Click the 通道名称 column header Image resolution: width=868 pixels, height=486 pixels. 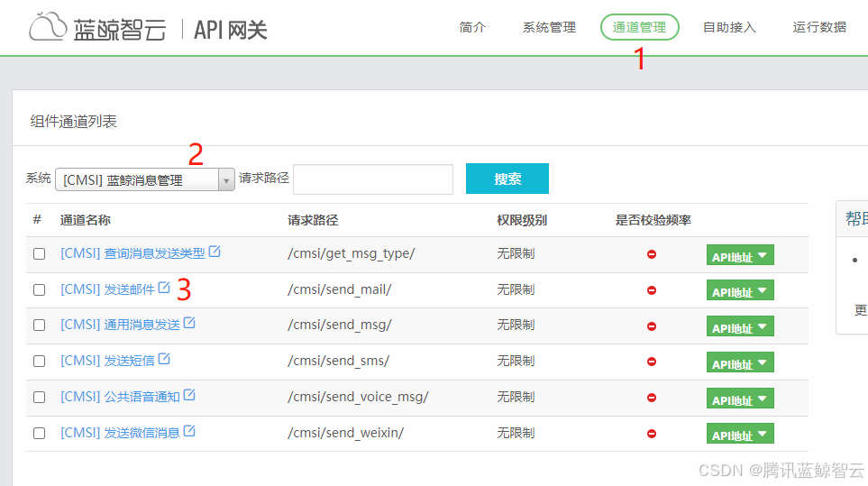point(86,220)
